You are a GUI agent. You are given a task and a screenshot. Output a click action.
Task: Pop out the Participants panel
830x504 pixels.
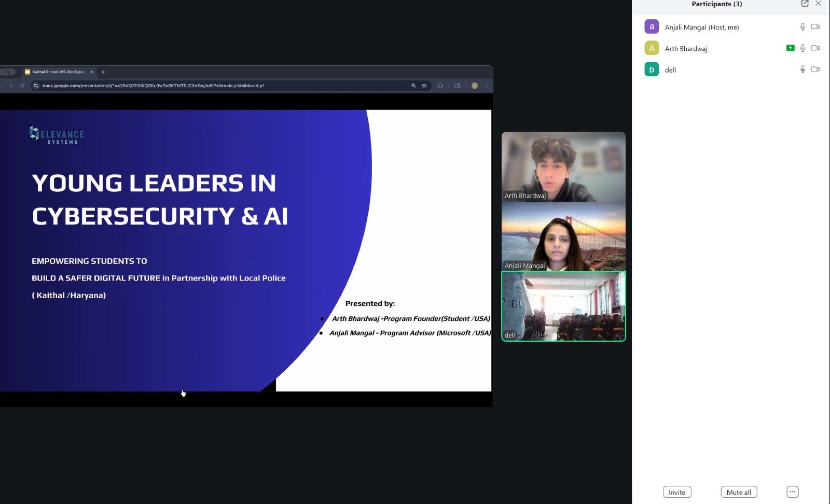pyautogui.click(x=805, y=4)
